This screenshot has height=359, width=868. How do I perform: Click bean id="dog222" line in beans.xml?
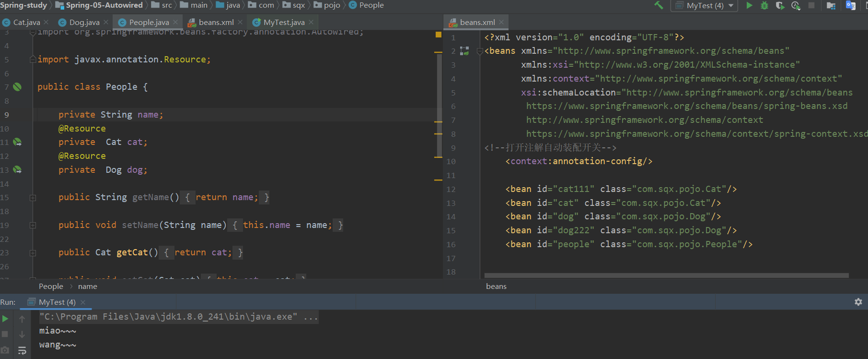[x=621, y=230]
